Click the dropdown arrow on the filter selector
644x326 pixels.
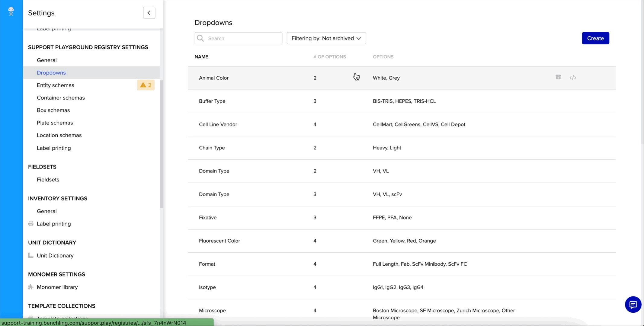pos(359,38)
